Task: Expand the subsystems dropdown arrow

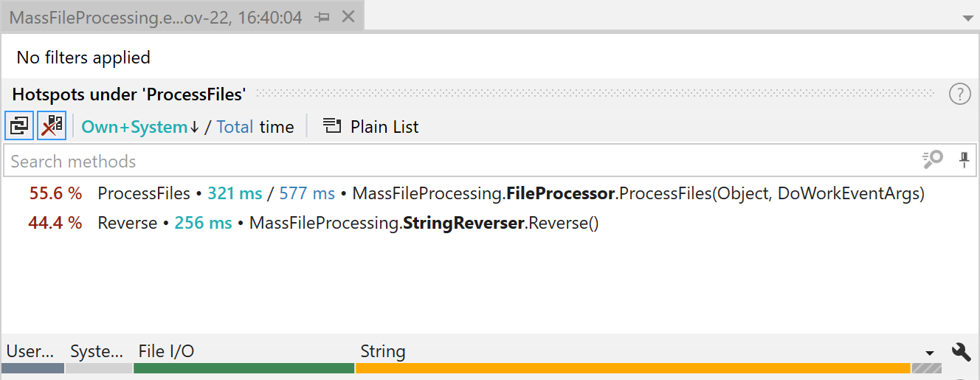Action: point(930,353)
